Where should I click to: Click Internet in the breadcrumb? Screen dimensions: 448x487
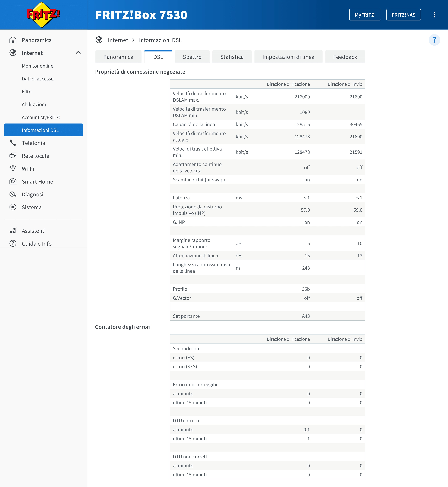point(118,40)
